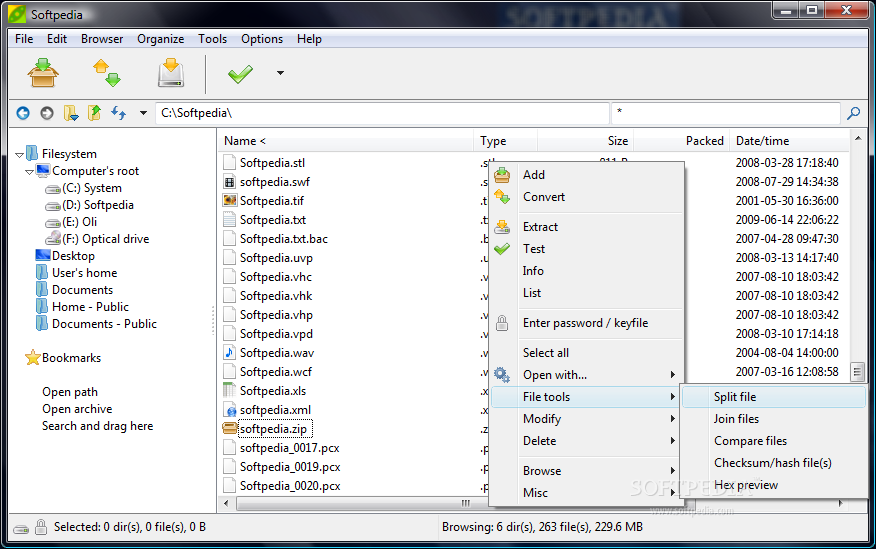Open the File menu
This screenshot has height=549, width=876.
pos(24,39)
